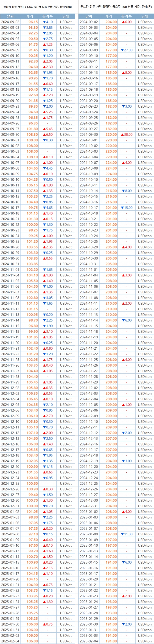Screen dimensions: 154x644
Task: Click the ▼15.00 change on 2024-10-17
Action: (x=127, y=208)
